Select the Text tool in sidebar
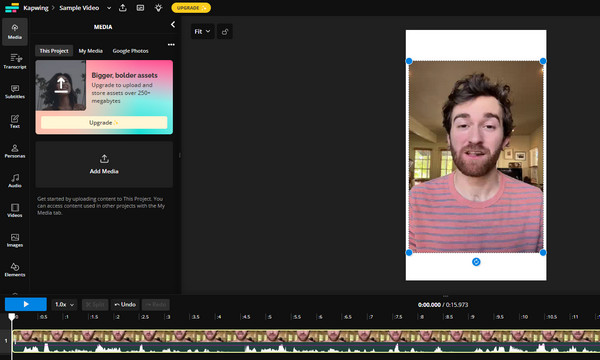 coord(15,121)
